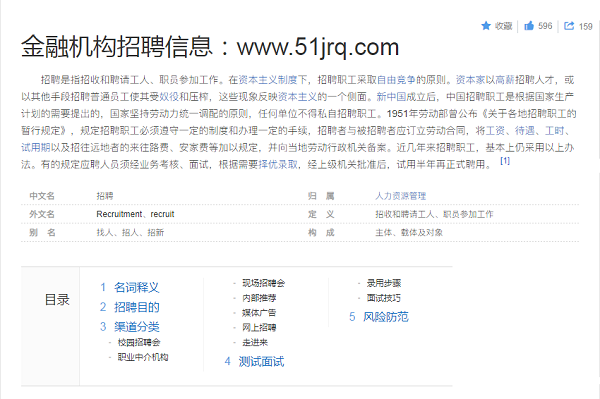
Task: Open the 试用期 link
Action: (x=36, y=148)
